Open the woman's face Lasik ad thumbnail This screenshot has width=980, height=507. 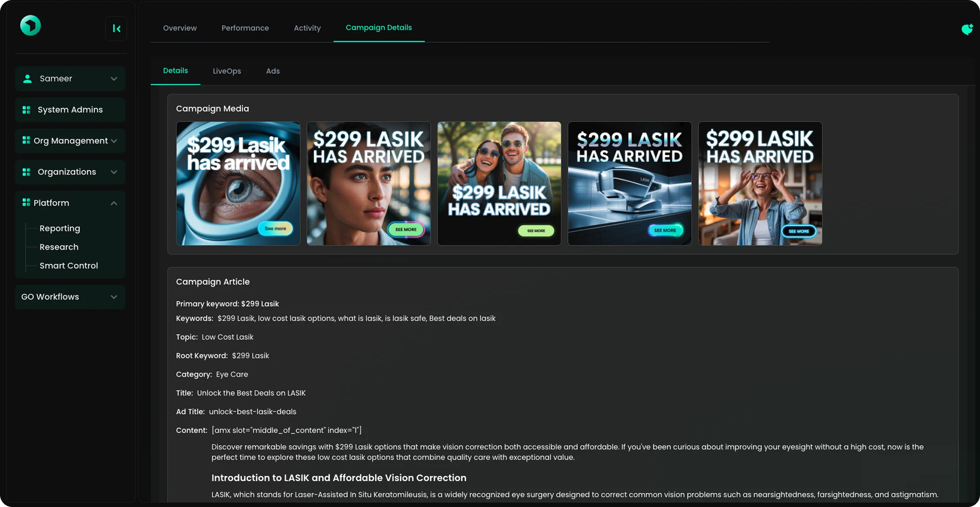coord(369,184)
